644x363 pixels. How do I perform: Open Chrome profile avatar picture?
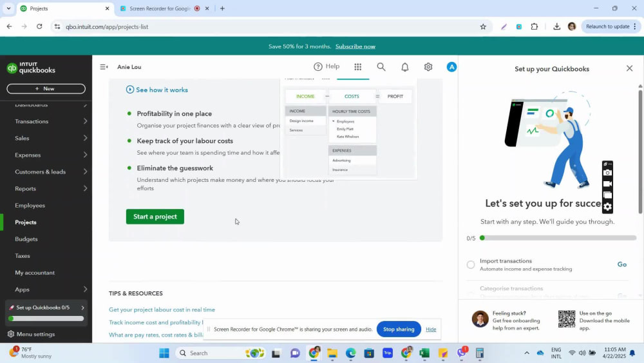[572, 26]
